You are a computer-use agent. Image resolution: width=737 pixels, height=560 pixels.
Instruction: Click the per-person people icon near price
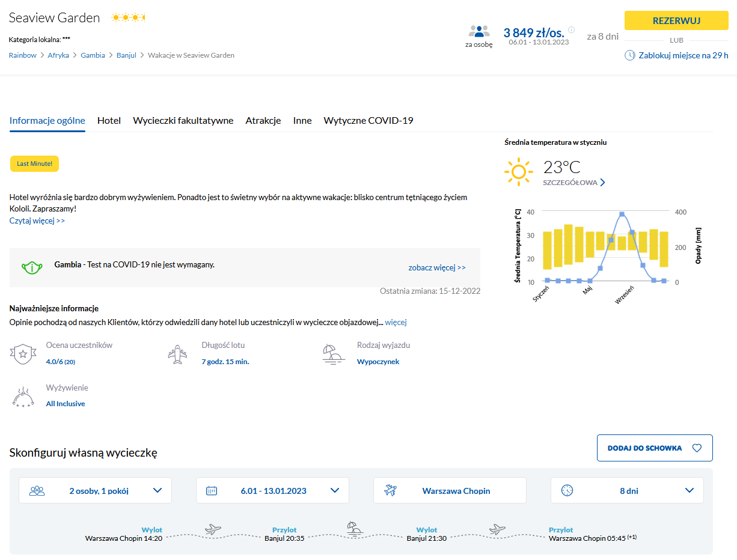pos(479,32)
